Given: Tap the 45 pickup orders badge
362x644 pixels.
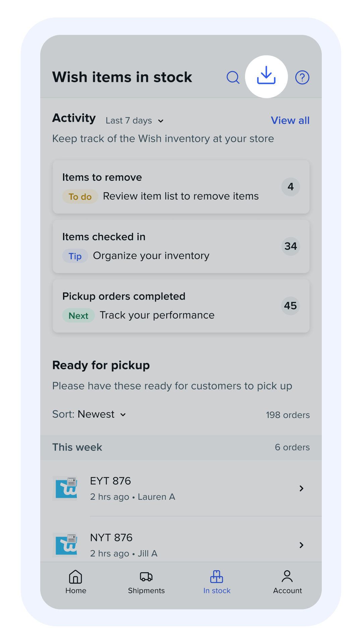Looking at the screenshot, I should (290, 306).
